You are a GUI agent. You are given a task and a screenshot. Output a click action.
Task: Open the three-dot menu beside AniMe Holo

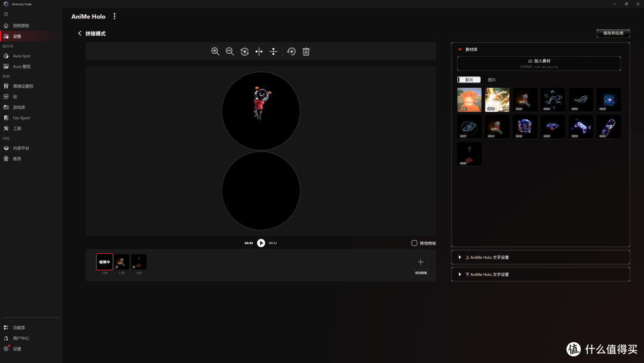point(114,17)
